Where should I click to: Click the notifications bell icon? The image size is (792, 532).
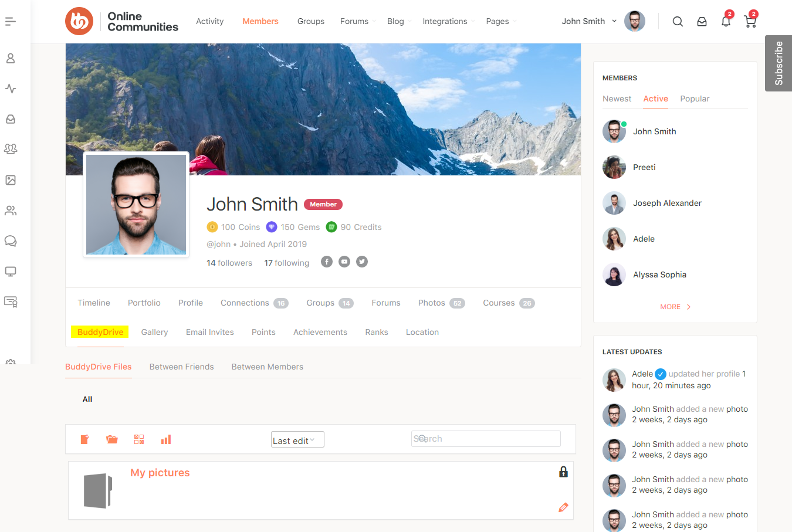click(x=726, y=21)
